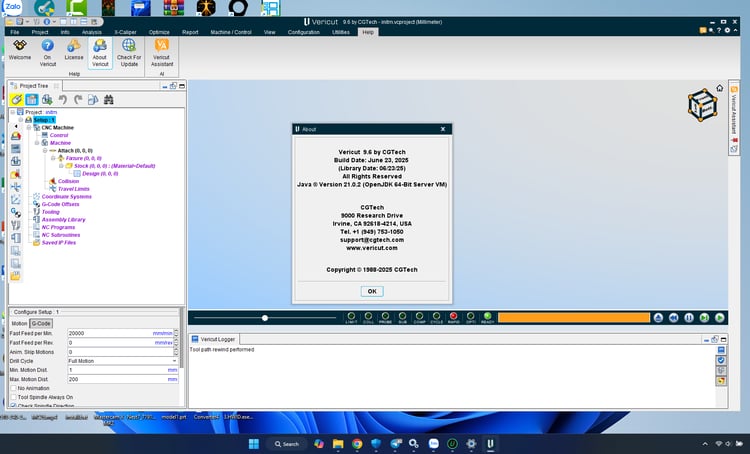Click the COLL status light
The width and height of the screenshot is (750, 454).
[x=368, y=317]
